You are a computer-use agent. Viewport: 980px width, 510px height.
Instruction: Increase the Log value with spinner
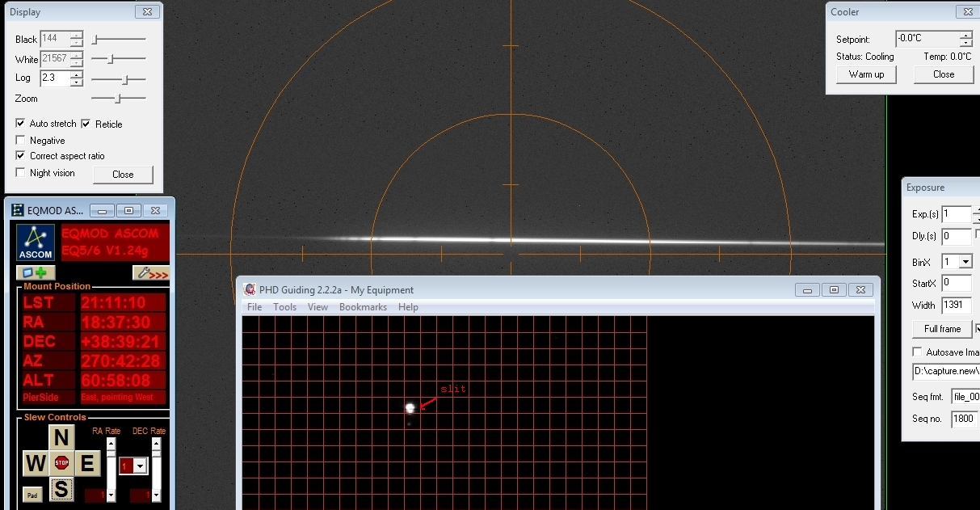click(76, 74)
